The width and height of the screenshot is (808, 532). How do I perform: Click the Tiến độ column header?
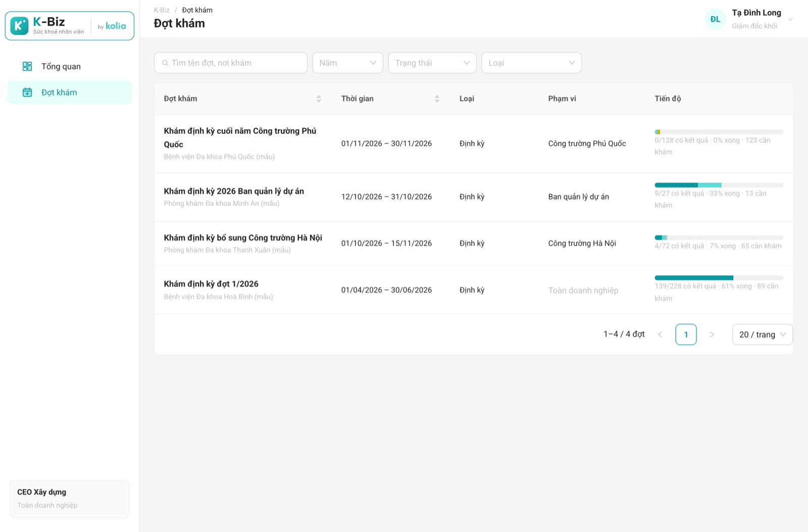coord(668,99)
